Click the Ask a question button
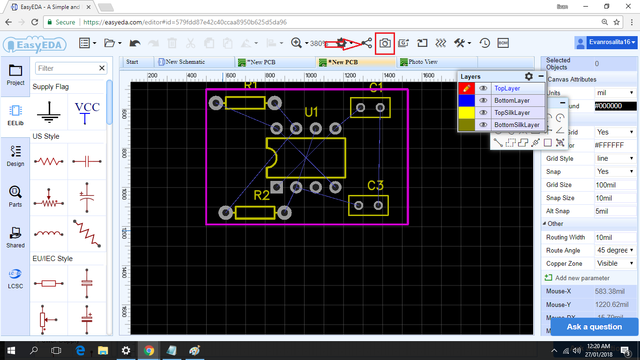Viewport: 640px width, 360px height. pyautogui.click(x=594, y=327)
